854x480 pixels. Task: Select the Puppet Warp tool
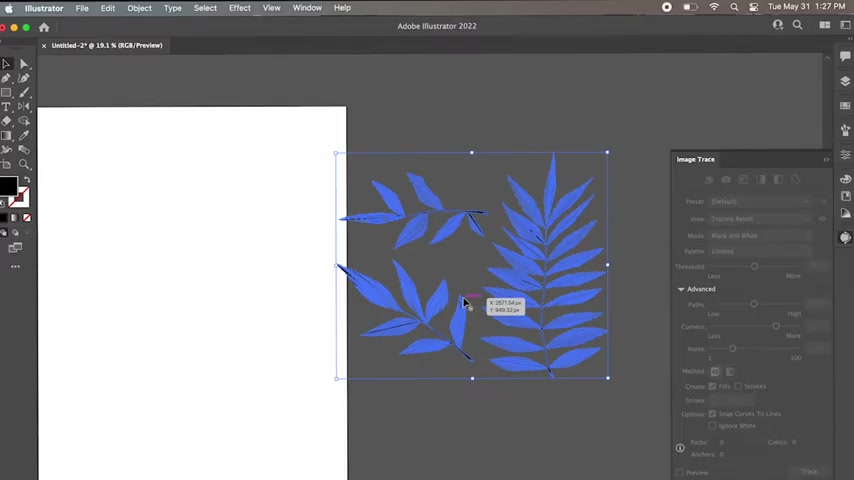pos(6,150)
